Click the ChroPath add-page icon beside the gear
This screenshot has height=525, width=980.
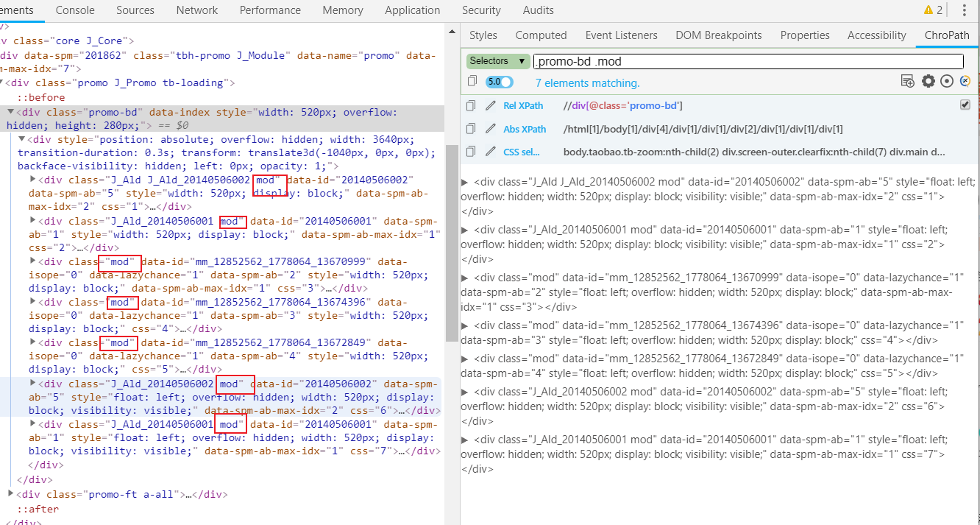908,82
